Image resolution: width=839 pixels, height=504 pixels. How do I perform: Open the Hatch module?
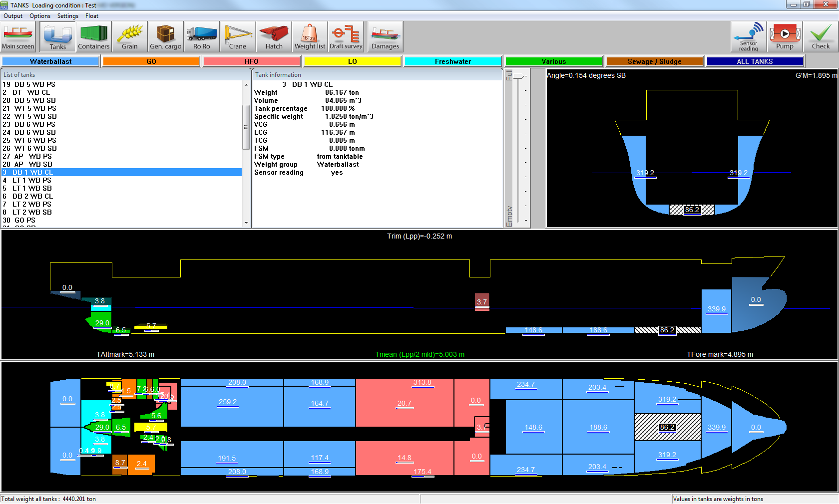click(274, 36)
